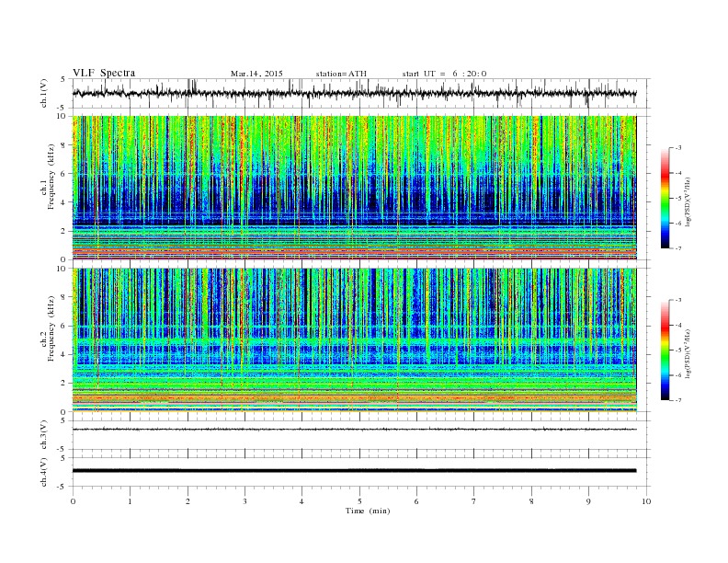Screen dimensions: 728x563
Task: Select the "Mar.14, 2015" date label
Action: (x=256, y=74)
